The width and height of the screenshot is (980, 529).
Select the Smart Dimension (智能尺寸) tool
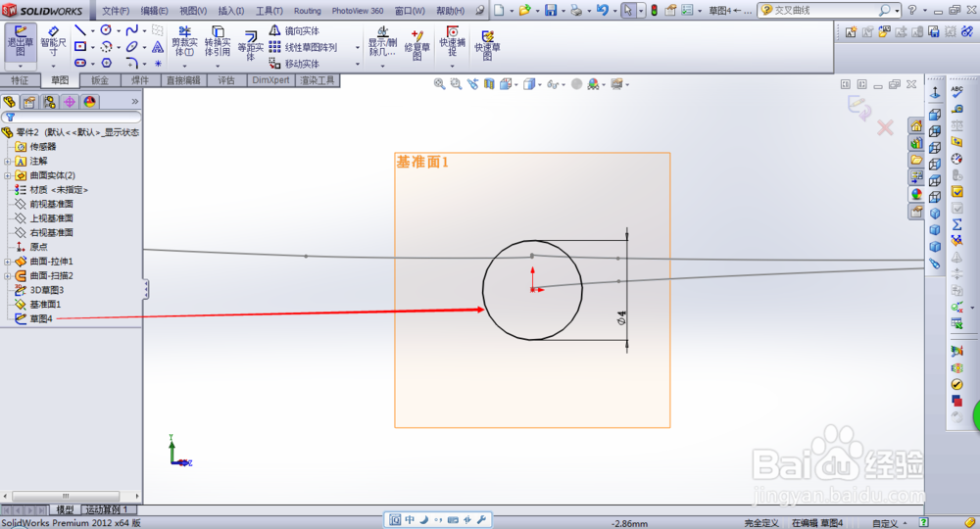point(53,41)
